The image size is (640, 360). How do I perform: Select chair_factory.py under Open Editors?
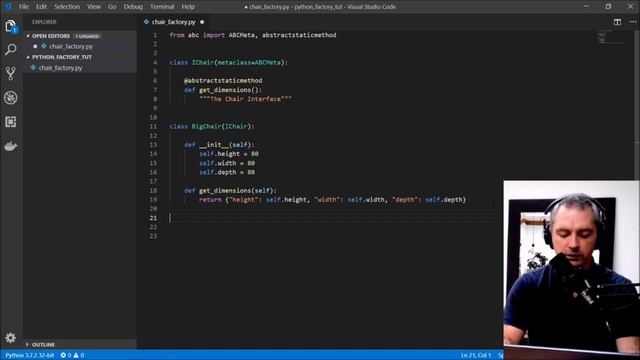coord(71,47)
